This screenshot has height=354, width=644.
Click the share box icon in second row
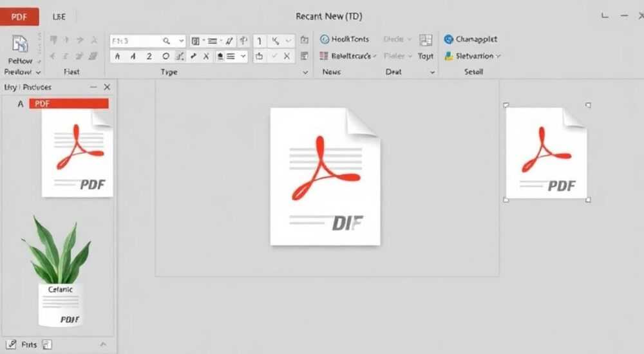coord(259,56)
